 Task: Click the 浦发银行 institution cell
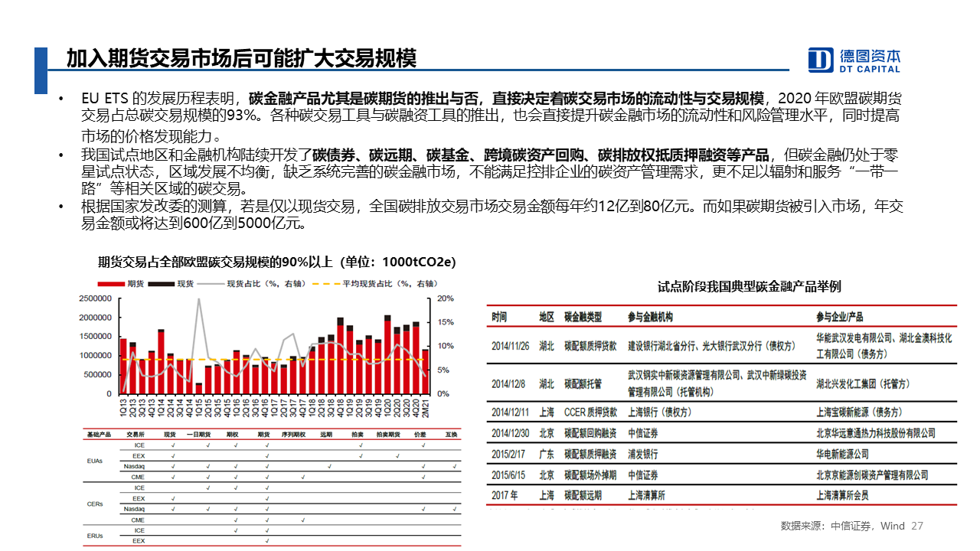pos(642,454)
